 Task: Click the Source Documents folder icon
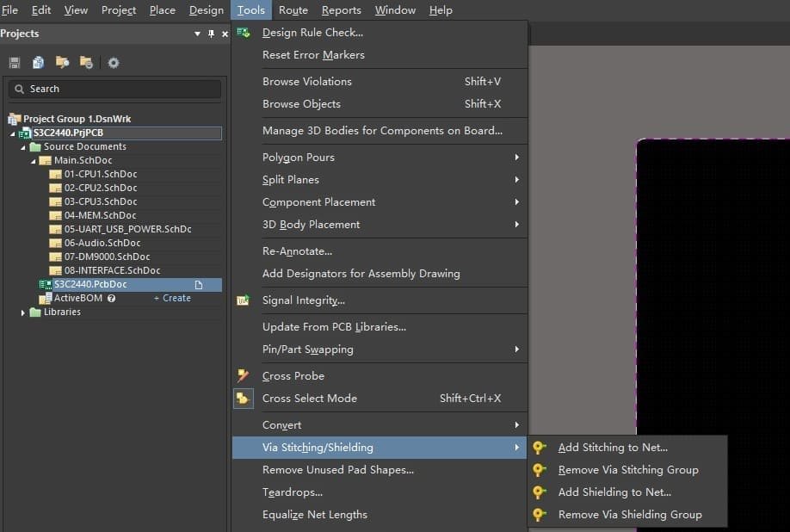click(35, 146)
